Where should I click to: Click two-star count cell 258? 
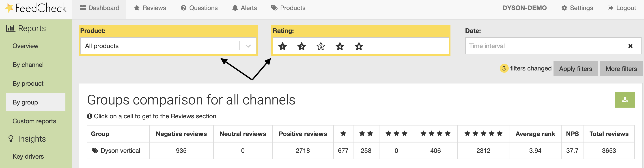click(366, 151)
